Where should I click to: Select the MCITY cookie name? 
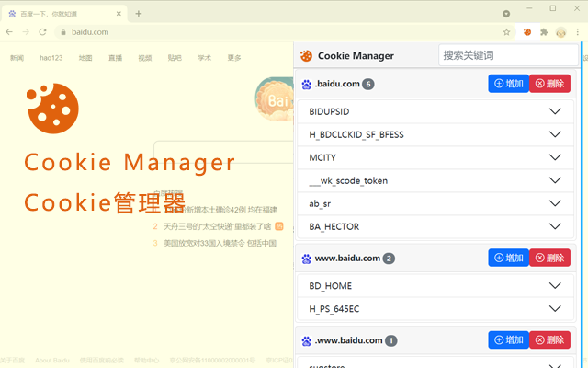322,157
